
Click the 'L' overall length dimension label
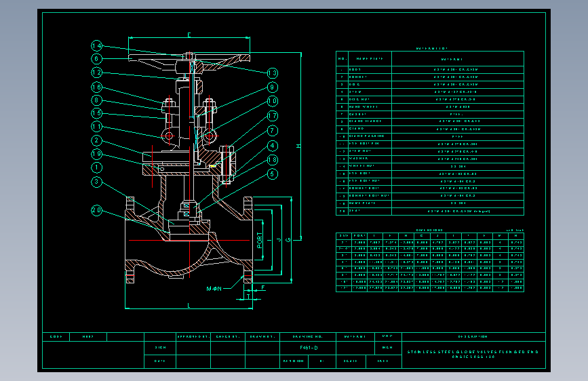pyautogui.click(x=189, y=306)
